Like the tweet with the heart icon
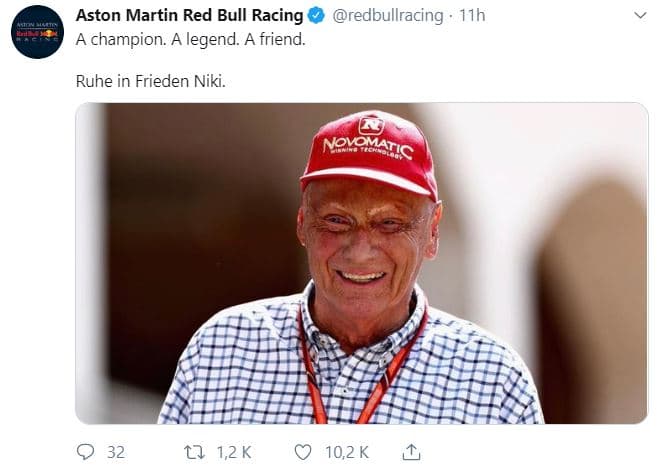Screen dimensions: 659x467 (303, 452)
